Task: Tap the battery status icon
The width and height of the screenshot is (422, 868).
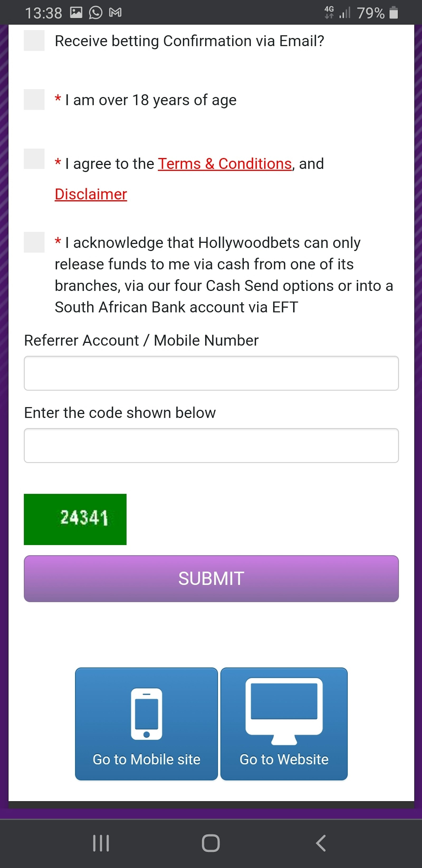Action: [393, 13]
